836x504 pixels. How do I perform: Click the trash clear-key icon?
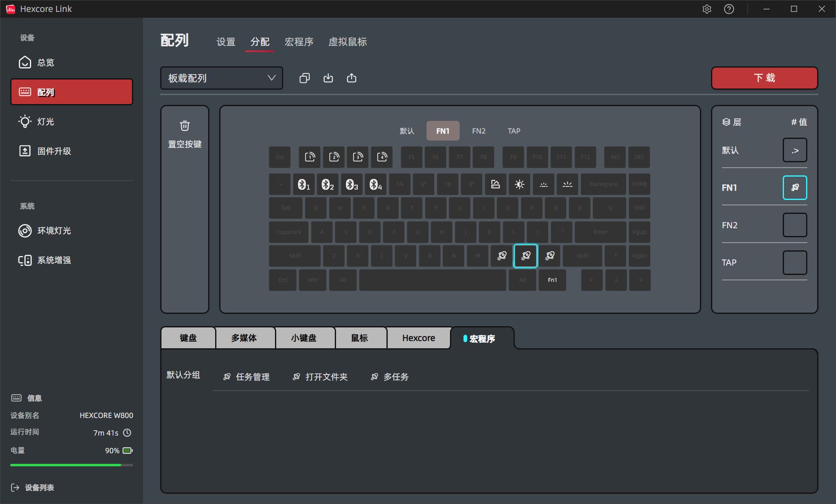pos(185,126)
